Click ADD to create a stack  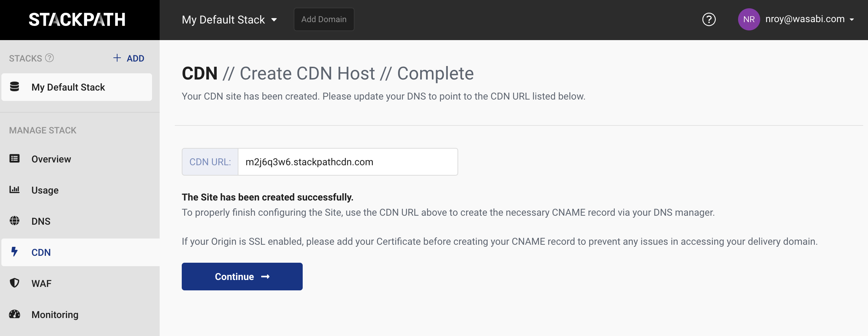click(x=135, y=58)
